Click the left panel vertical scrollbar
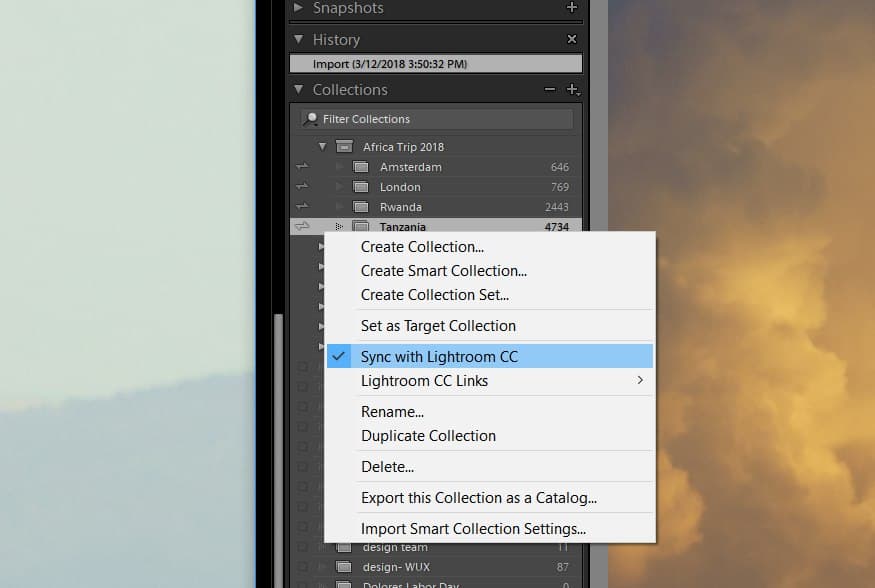875x588 pixels. coord(278,451)
